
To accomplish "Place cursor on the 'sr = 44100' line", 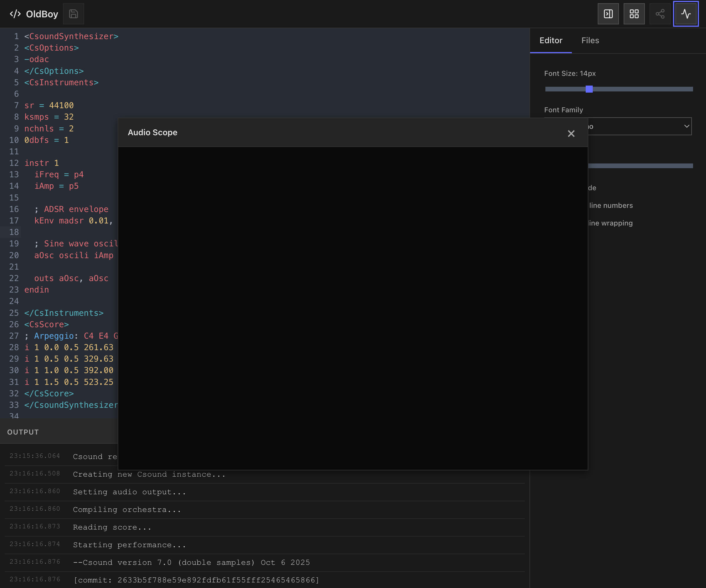I will [x=49, y=106].
